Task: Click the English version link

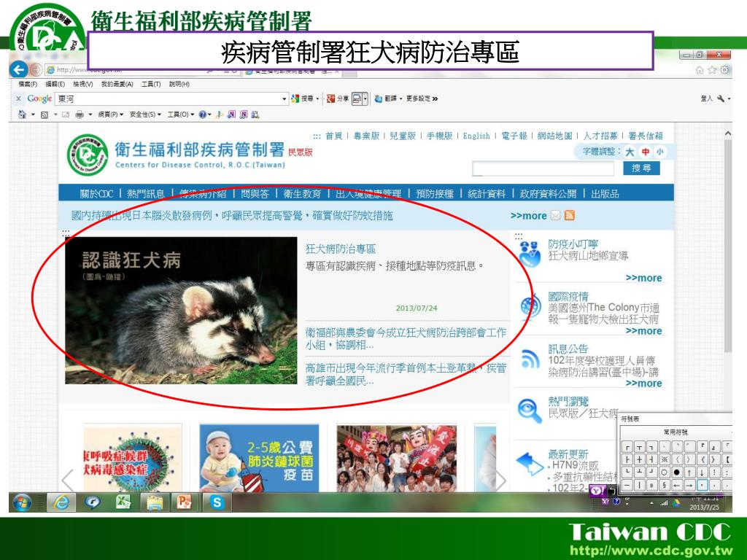Action: [476, 136]
